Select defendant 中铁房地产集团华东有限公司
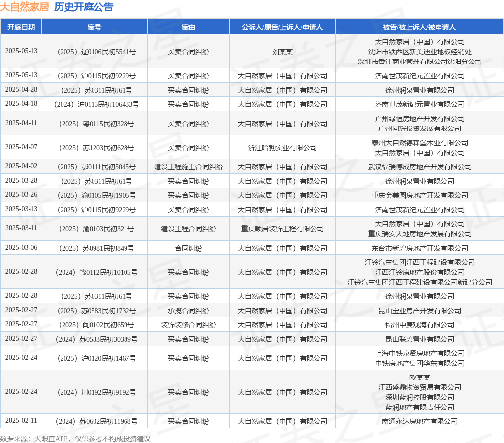Image resolution: width=504 pixels, height=443 pixels. click(x=419, y=363)
